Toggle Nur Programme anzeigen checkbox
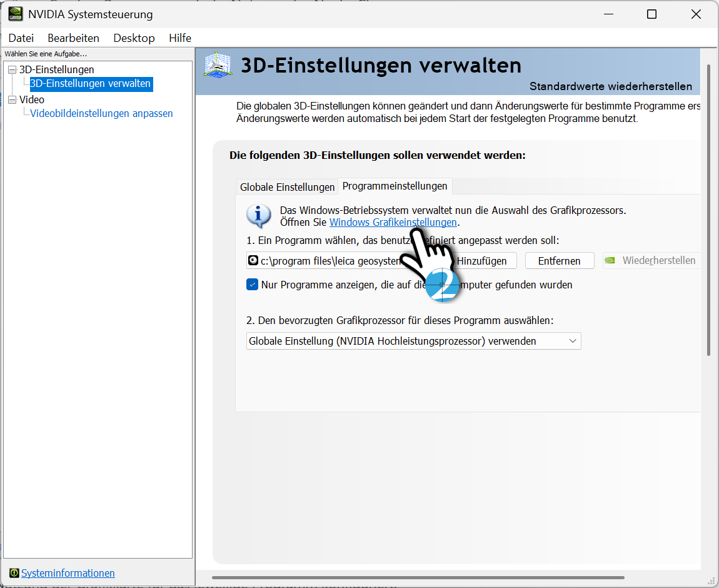 tap(252, 285)
